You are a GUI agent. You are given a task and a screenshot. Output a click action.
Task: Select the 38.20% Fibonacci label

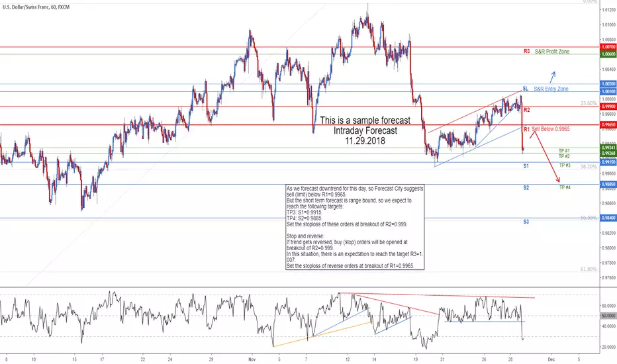pyautogui.click(x=589, y=167)
